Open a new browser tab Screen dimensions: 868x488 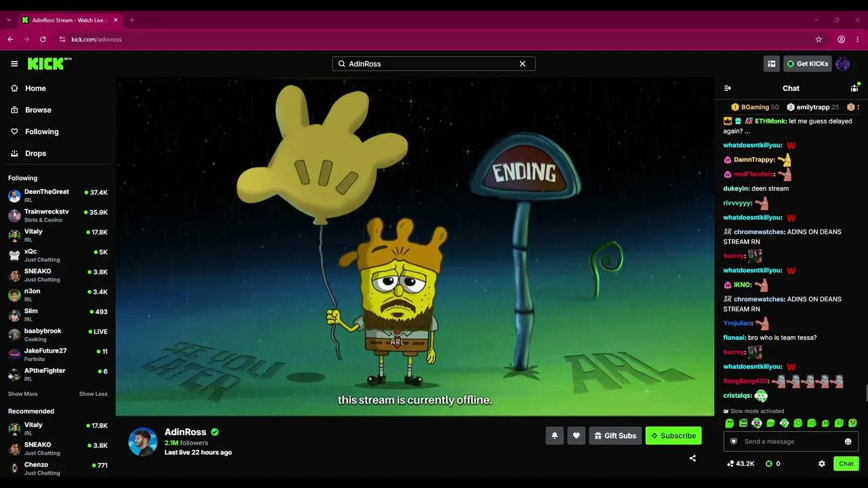[x=132, y=20]
